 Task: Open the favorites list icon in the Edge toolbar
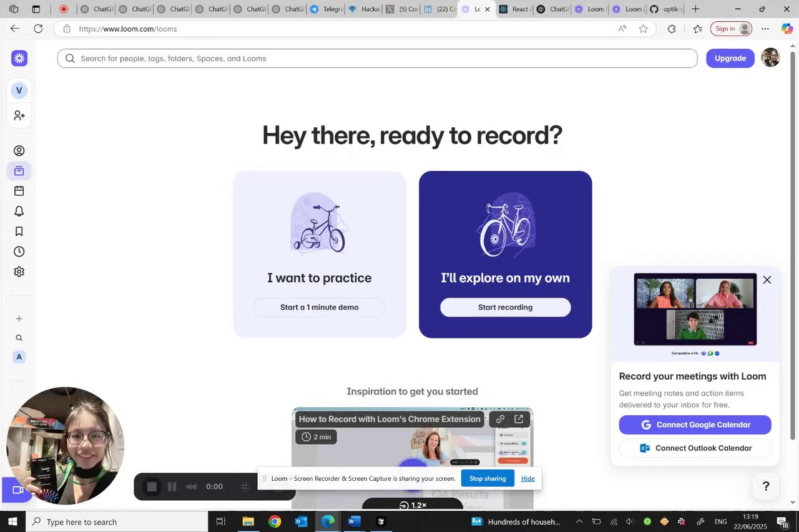coord(698,29)
